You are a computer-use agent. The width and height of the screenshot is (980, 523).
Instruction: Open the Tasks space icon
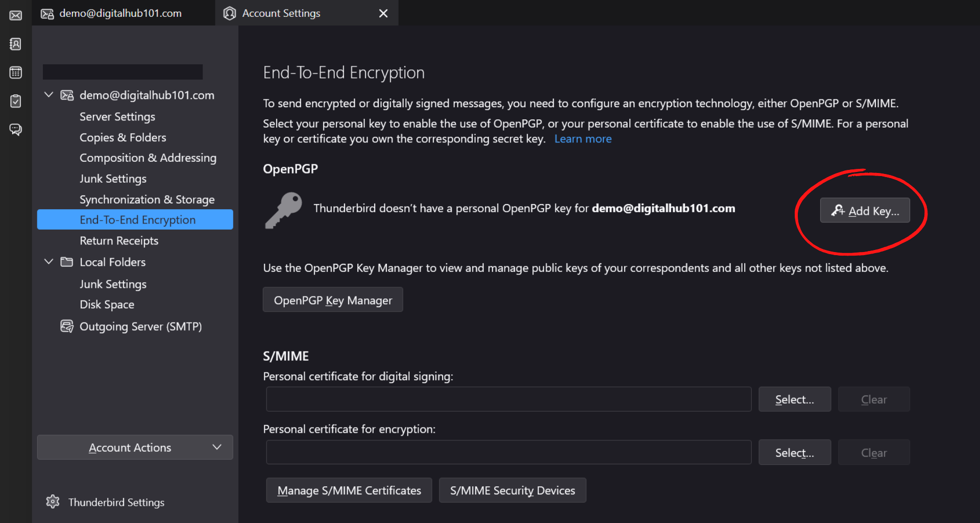click(16, 101)
